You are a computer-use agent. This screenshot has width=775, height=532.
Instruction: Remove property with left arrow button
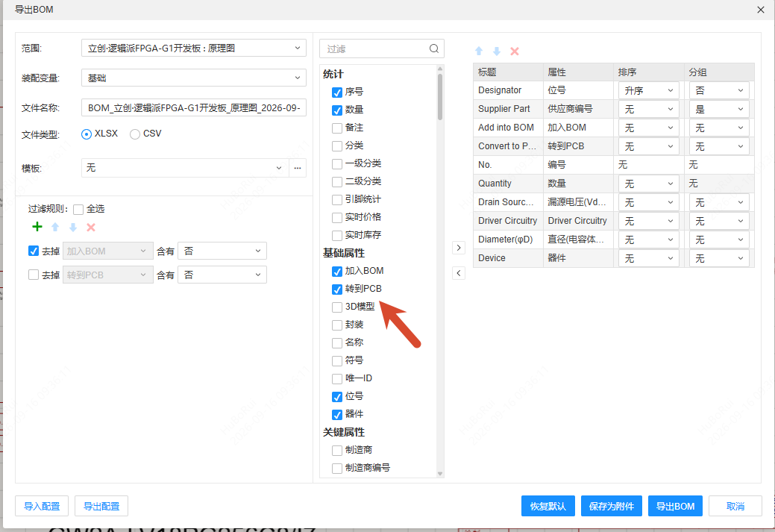(459, 273)
